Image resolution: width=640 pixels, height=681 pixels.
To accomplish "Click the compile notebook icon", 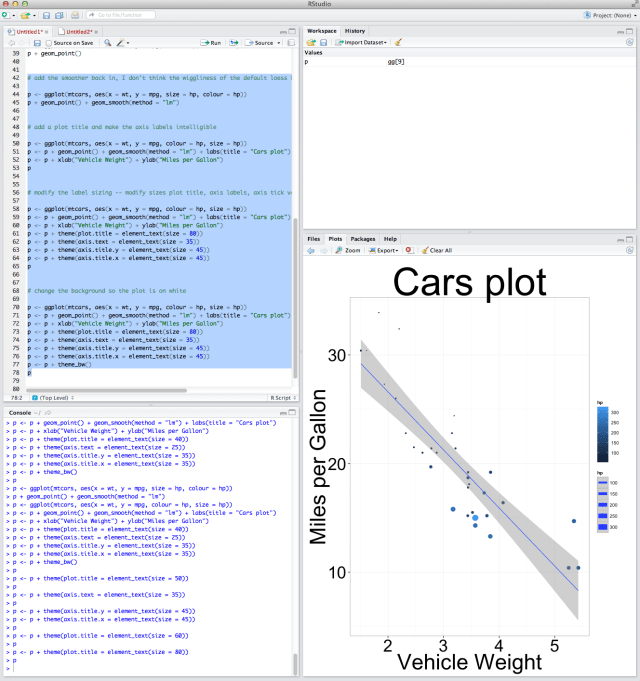I will click(291, 43).
